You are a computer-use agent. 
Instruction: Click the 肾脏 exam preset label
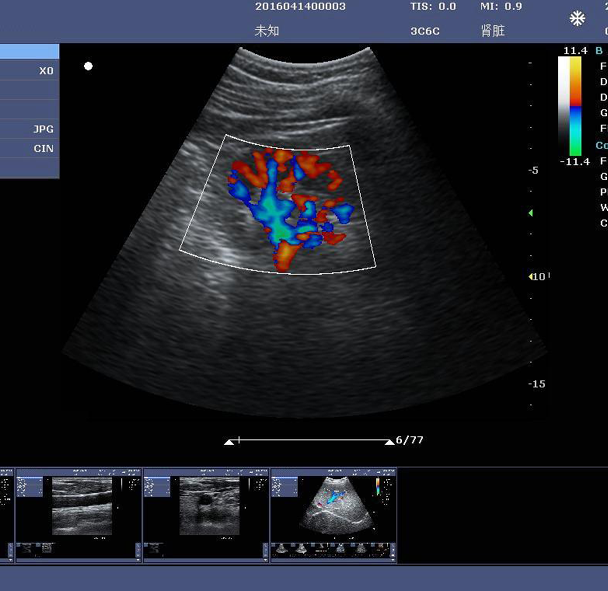point(493,31)
